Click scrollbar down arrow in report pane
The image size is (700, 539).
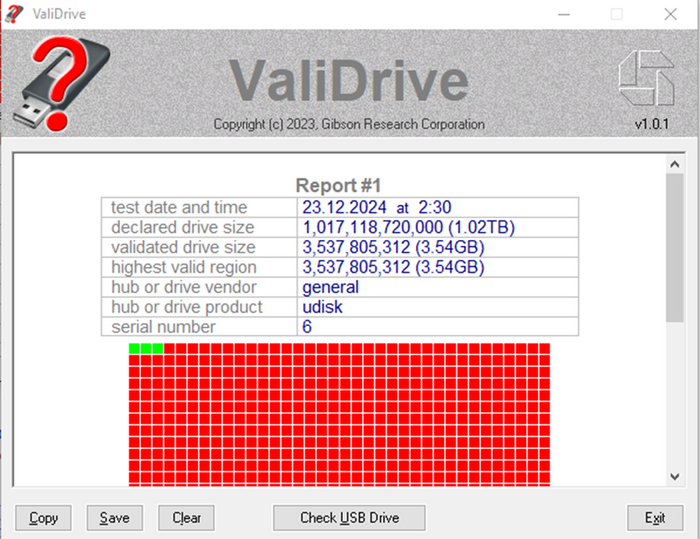(675, 476)
